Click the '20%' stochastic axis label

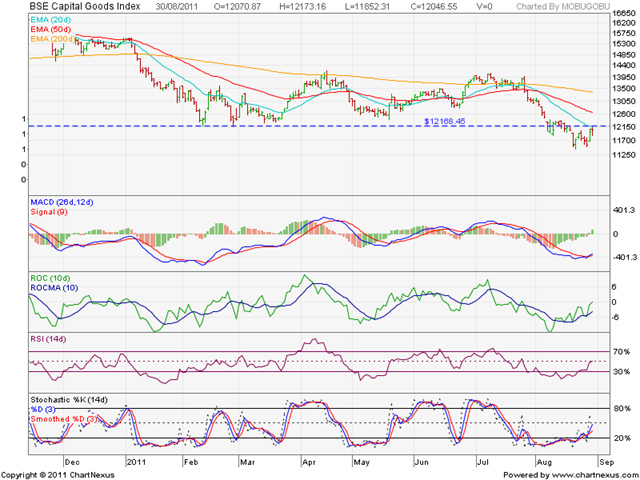point(621,438)
